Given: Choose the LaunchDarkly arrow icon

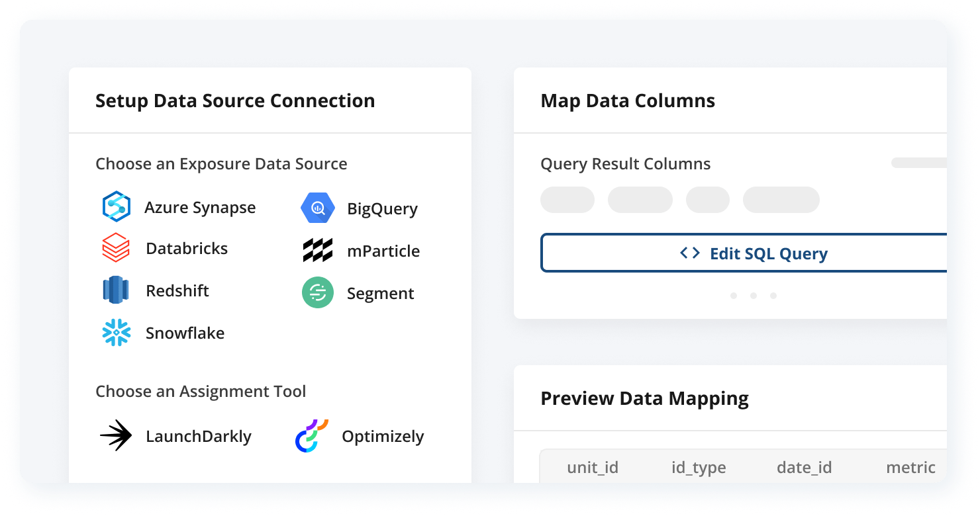Looking at the screenshot, I should tap(116, 436).
